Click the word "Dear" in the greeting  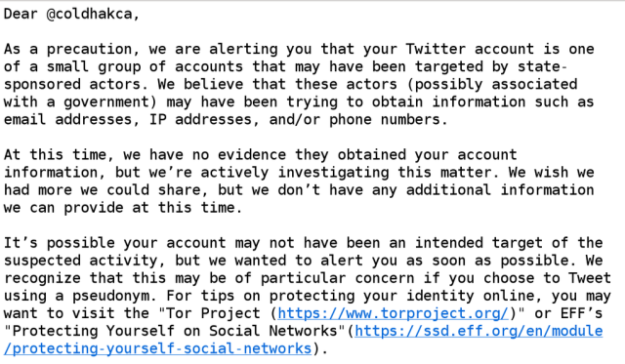pos(21,14)
